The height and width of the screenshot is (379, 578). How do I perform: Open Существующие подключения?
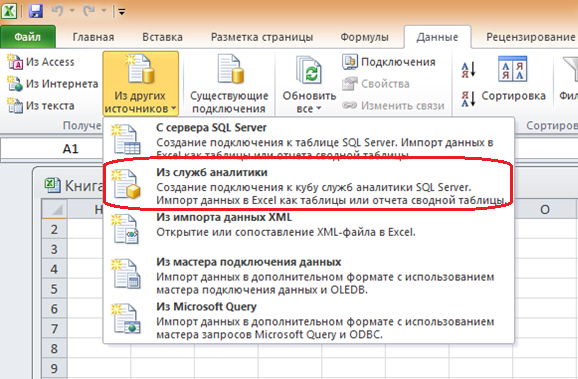click(x=229, y=84)
